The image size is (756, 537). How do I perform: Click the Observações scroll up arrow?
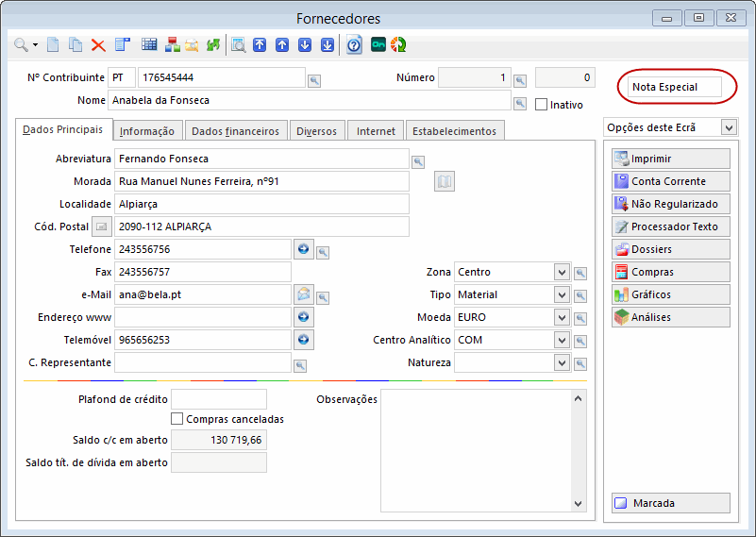[578, 398]
